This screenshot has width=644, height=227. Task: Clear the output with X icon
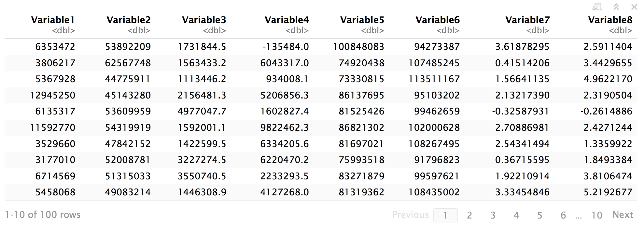point(634,7)
